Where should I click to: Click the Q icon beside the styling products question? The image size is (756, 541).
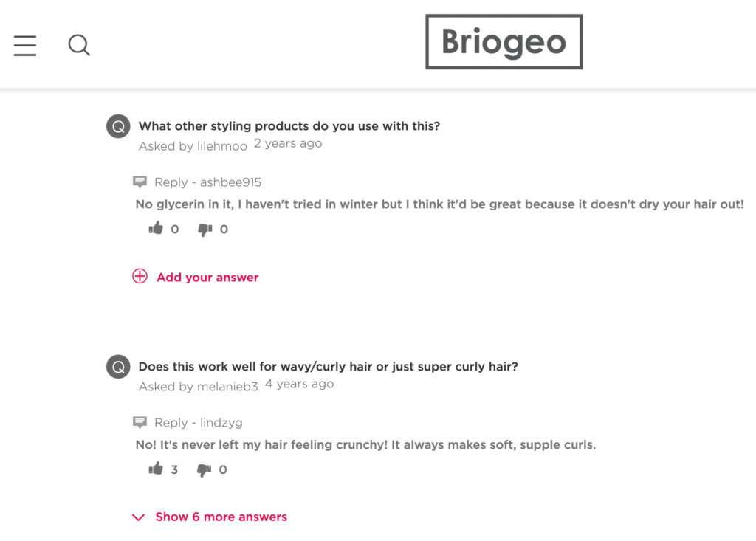(x=118, y=126)
